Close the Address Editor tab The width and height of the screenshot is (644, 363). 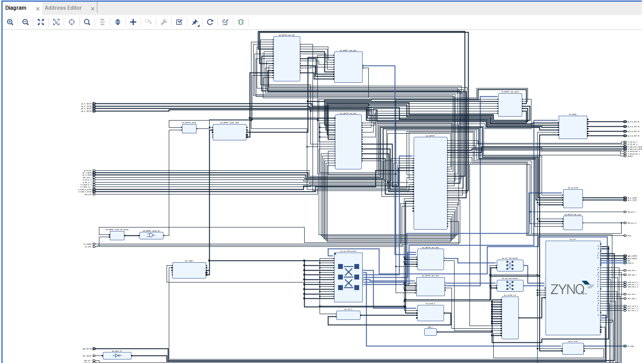pyautogui.click(x=92, y=9)
